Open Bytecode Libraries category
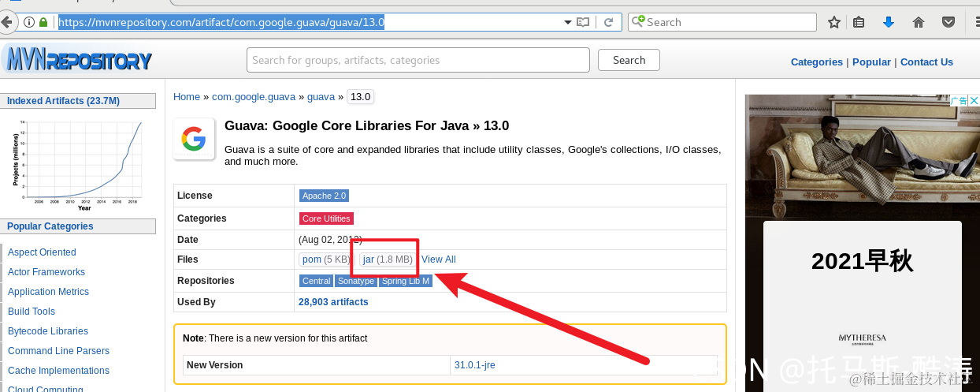This screenshot has height=392, width=980. pyautogui.click(x=48, y=331)
